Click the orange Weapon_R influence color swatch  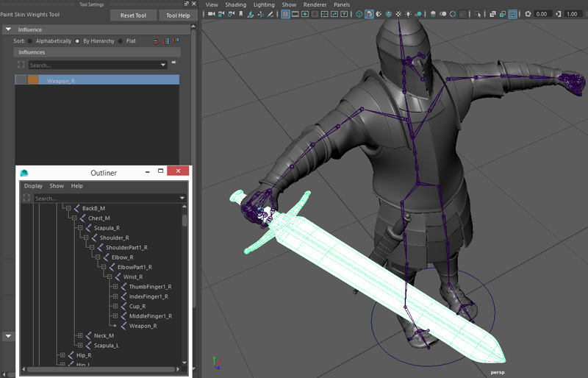[33, 80]
